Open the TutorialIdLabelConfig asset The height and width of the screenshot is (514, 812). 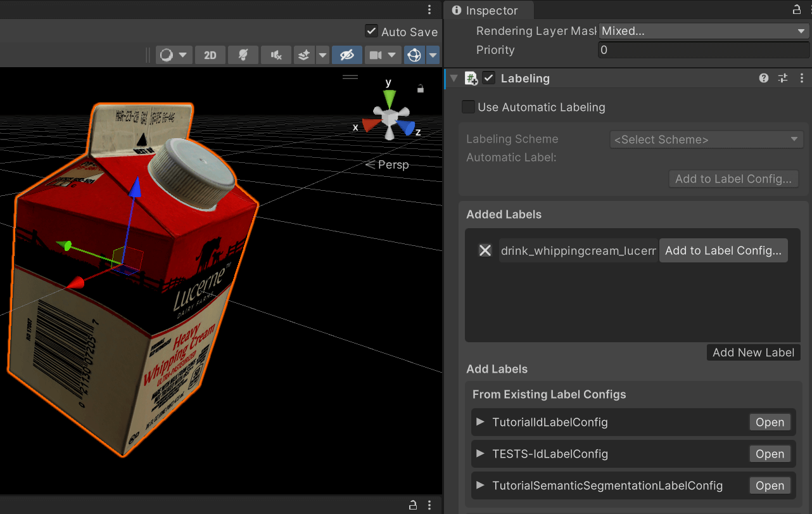click(x=770, y=423)
